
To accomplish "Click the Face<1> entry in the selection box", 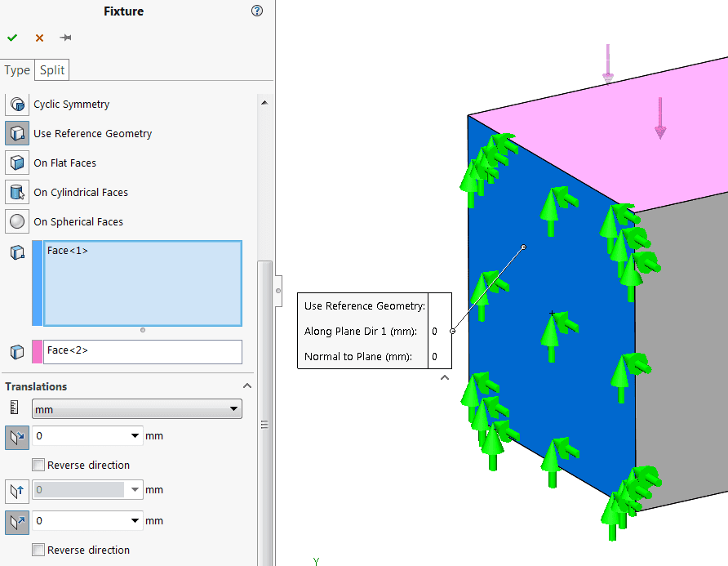I will [x=67, y=251].
